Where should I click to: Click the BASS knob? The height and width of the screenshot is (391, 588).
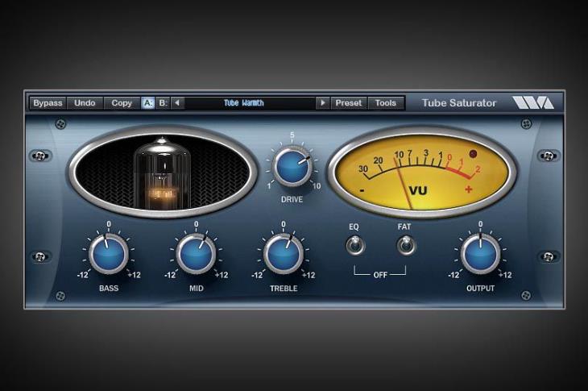pos(109,255)
